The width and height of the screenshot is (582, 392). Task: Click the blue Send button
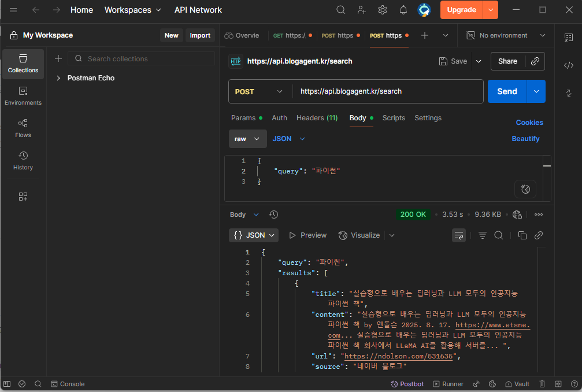(507, 91)
